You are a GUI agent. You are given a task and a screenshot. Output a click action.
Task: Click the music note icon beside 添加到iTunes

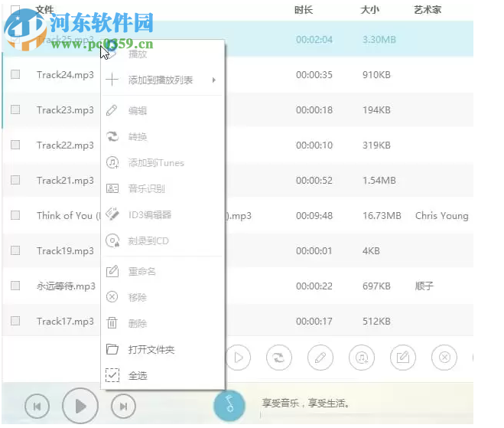tap(112, 162)
